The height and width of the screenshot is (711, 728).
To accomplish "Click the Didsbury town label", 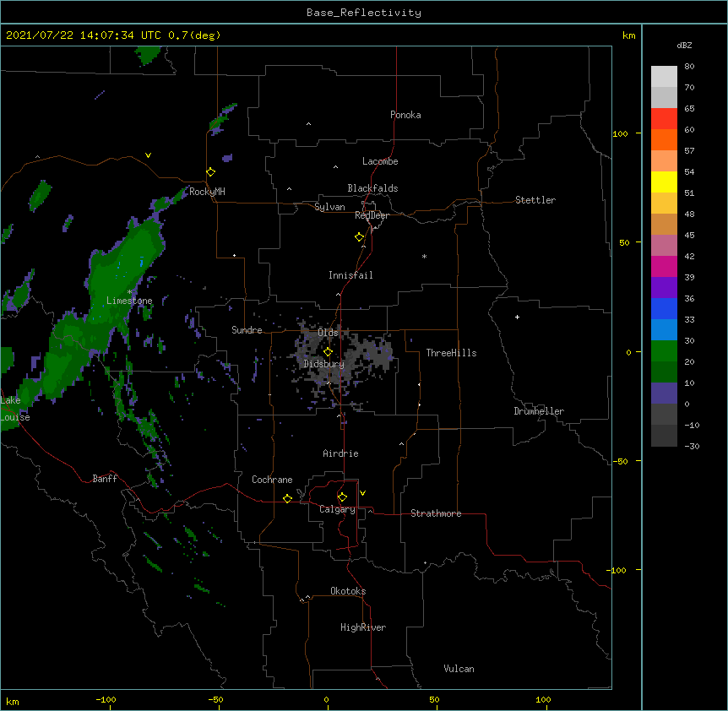I will [324, 364].
